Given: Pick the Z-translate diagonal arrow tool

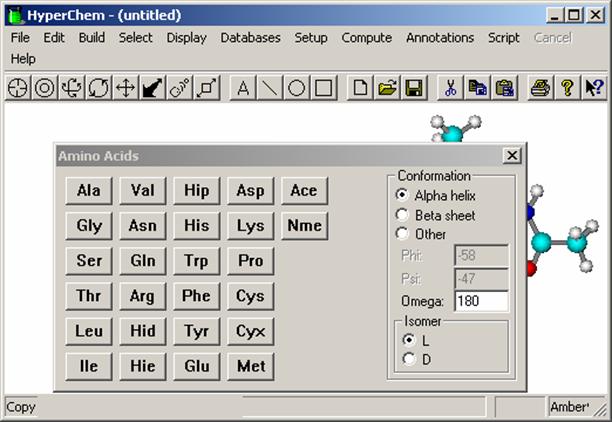Looking at the screenshot, I should (153, 88).
